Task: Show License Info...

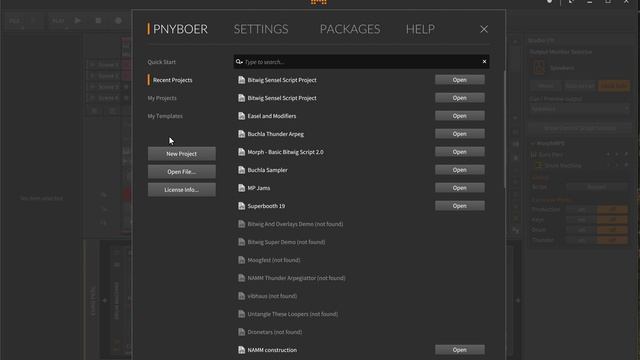Action: click(x=182, y=190)
